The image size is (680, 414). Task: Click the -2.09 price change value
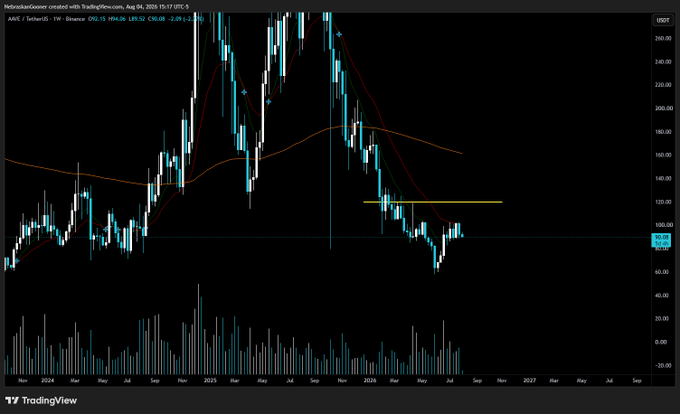coord(175,19)
